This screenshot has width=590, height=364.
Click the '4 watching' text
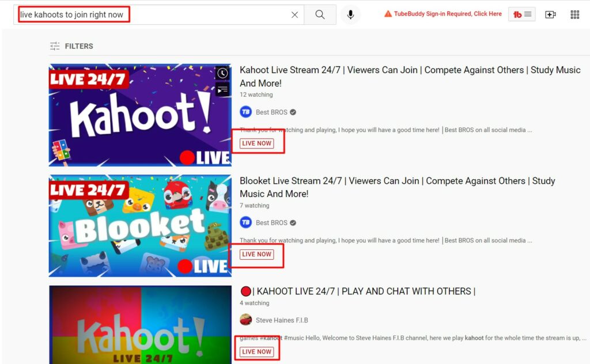click(255, 303)
